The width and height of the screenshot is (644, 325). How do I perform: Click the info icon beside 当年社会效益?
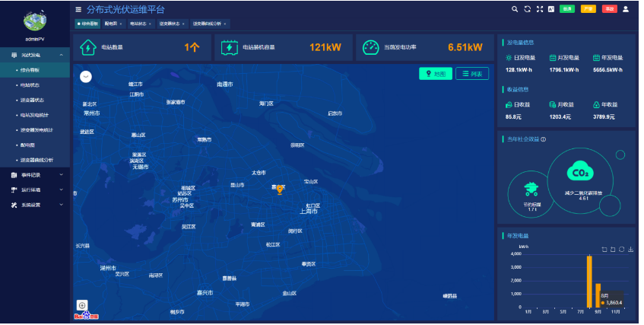click(x=543, y=139)
